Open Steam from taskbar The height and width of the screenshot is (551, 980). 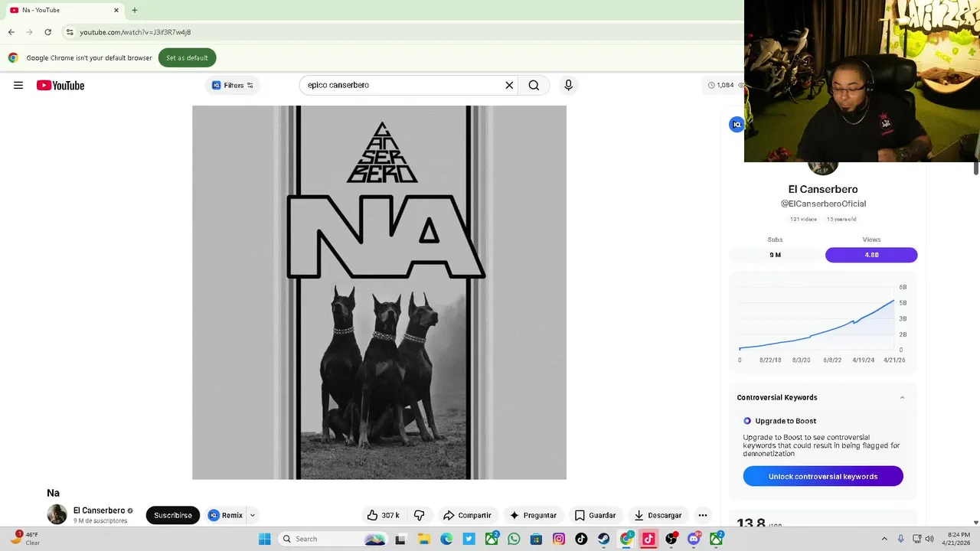(604, 539)
